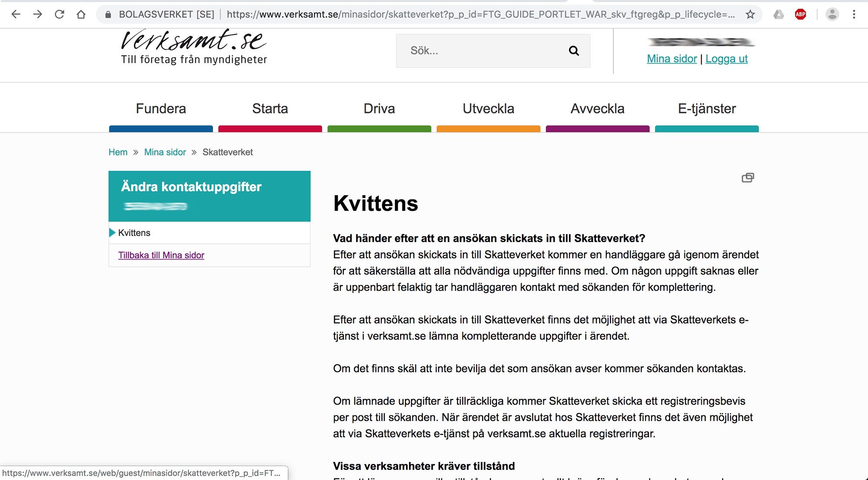Click Logga ut link
The image size is (868, 480).
click(727, 59)
